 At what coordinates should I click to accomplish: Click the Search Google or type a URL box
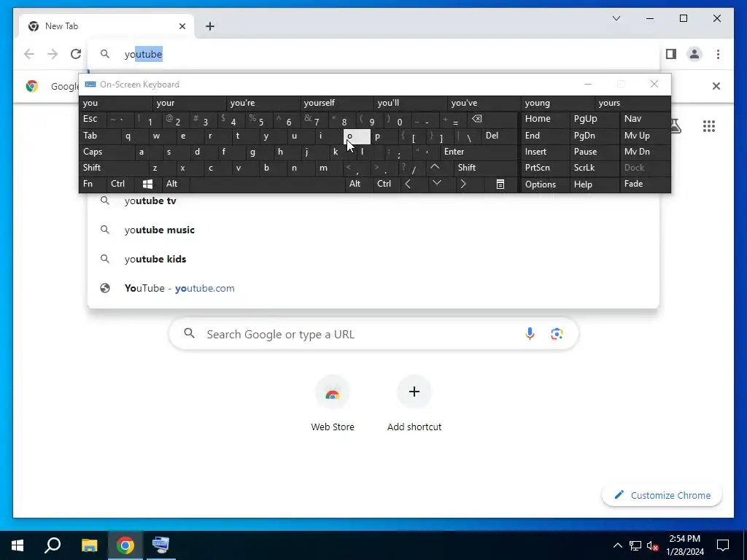pyautogui.click(x=373, y=334)
